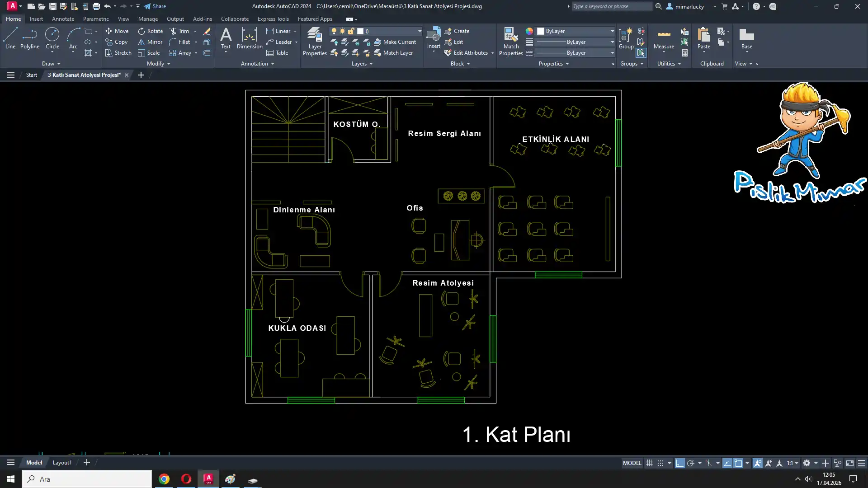Click the Mirror modify tool
This screenshot has width=868, height=488.
point(150,42)
